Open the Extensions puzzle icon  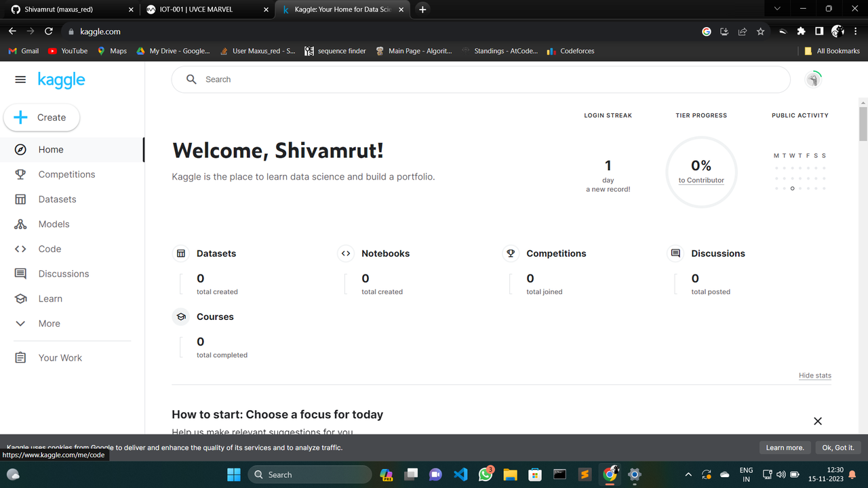click(802, 31)
